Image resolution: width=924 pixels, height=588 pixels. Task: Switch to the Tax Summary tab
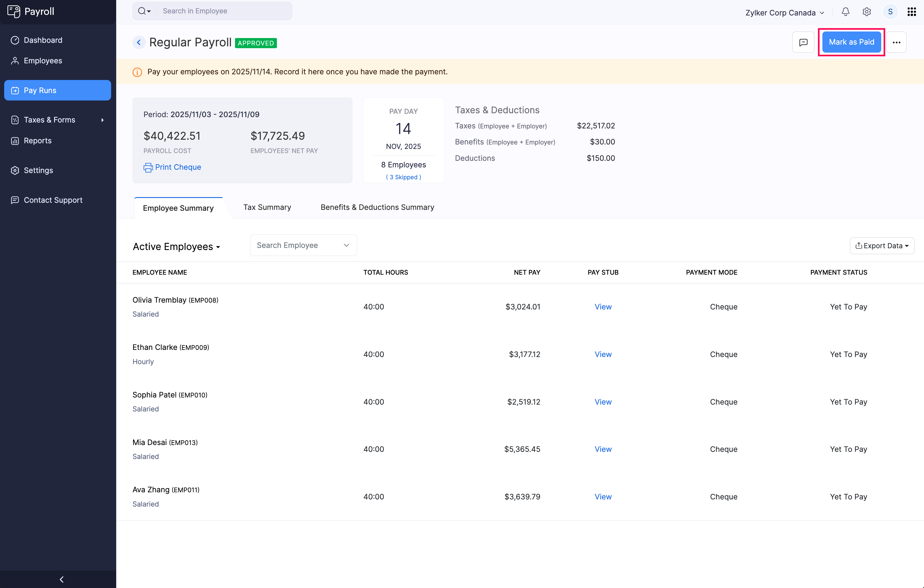[x=267, y=207]
